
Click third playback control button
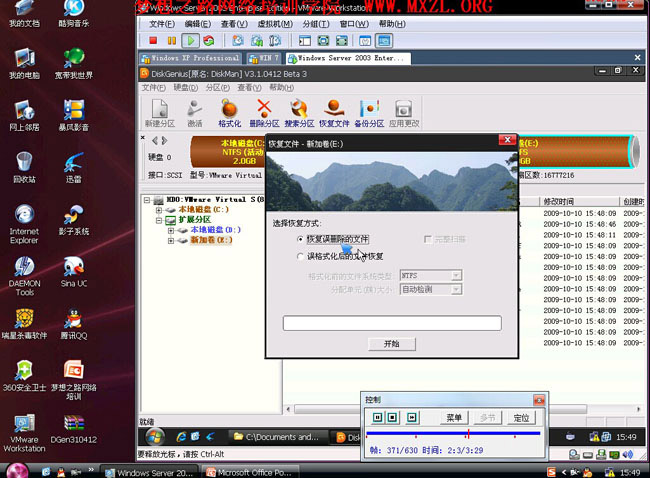[412, 417]
